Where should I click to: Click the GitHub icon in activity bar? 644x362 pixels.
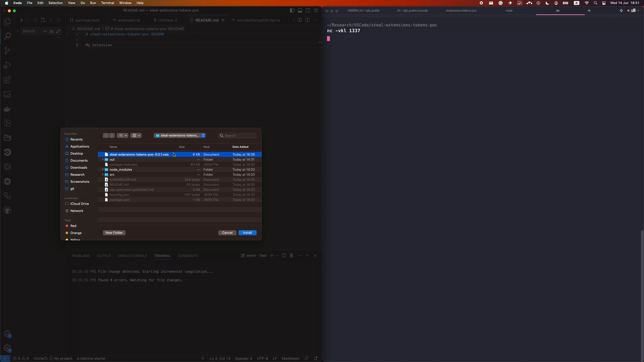(7, 210)
